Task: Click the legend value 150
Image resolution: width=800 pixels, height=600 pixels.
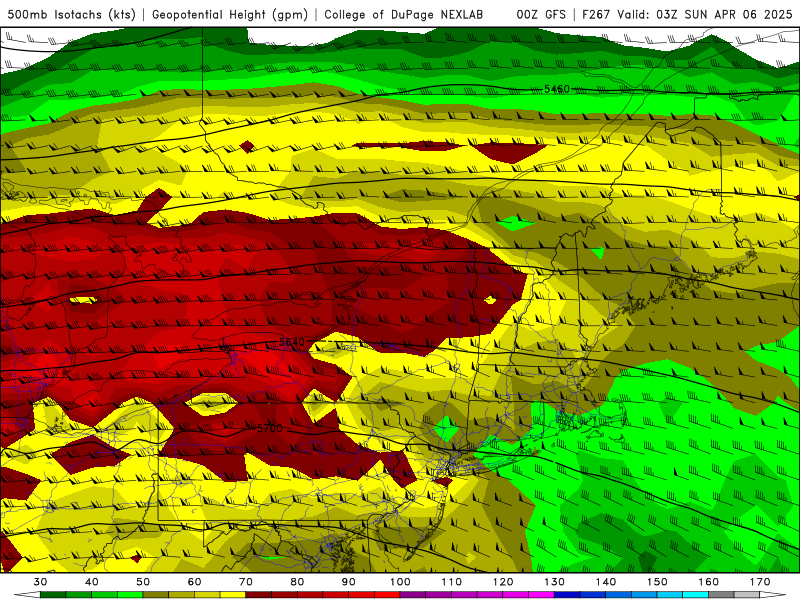Action: point(657,582)
